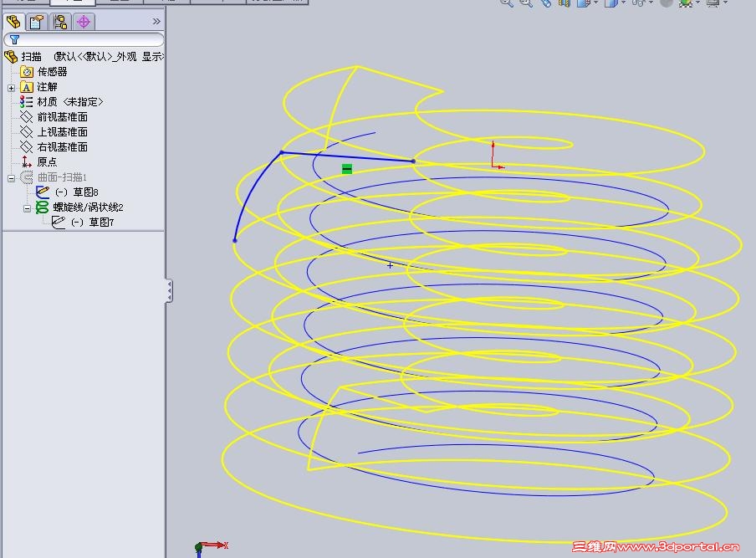Select the 草图8 sketch icon
The image size is (756, 558).
43,192
